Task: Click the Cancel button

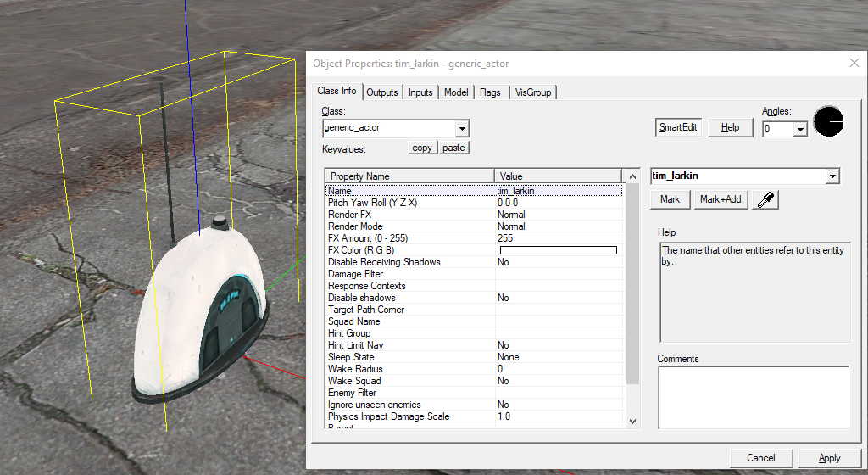Action: [x=761, y=458]
